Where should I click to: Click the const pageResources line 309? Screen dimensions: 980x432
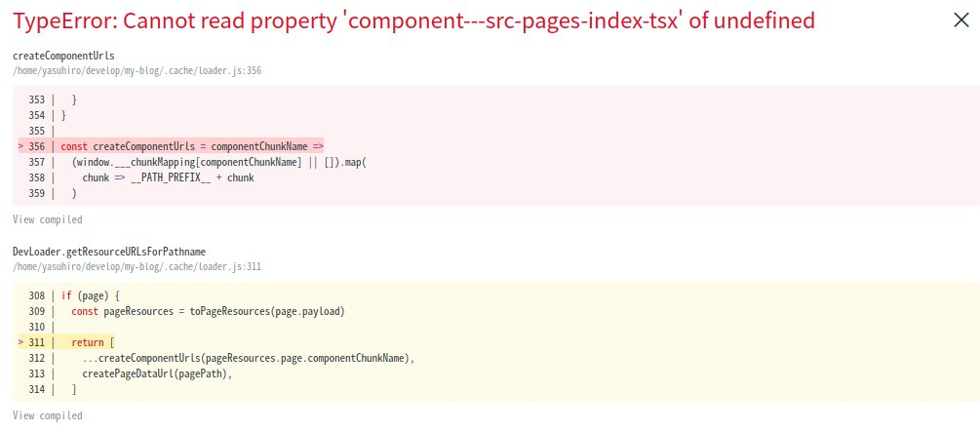coord(208,311)
